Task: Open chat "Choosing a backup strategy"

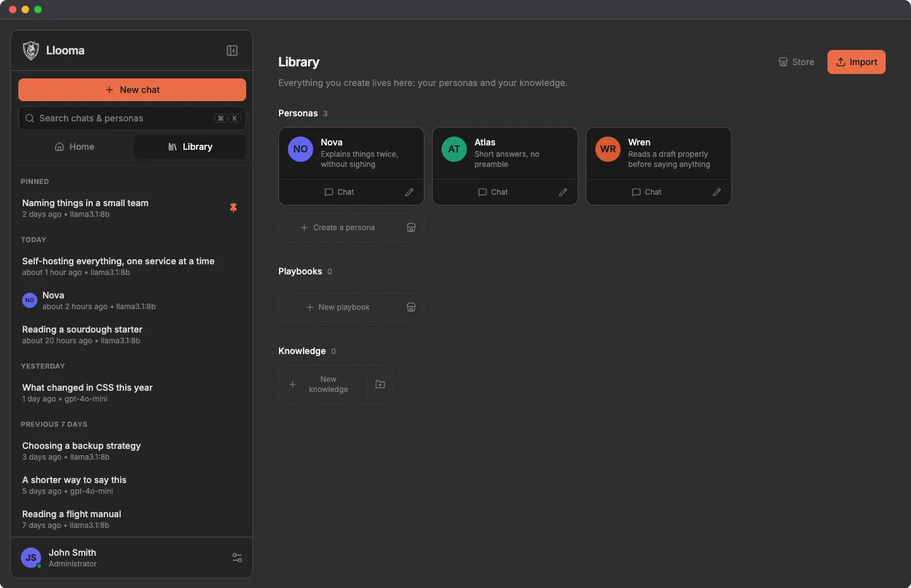Action: 132,451
